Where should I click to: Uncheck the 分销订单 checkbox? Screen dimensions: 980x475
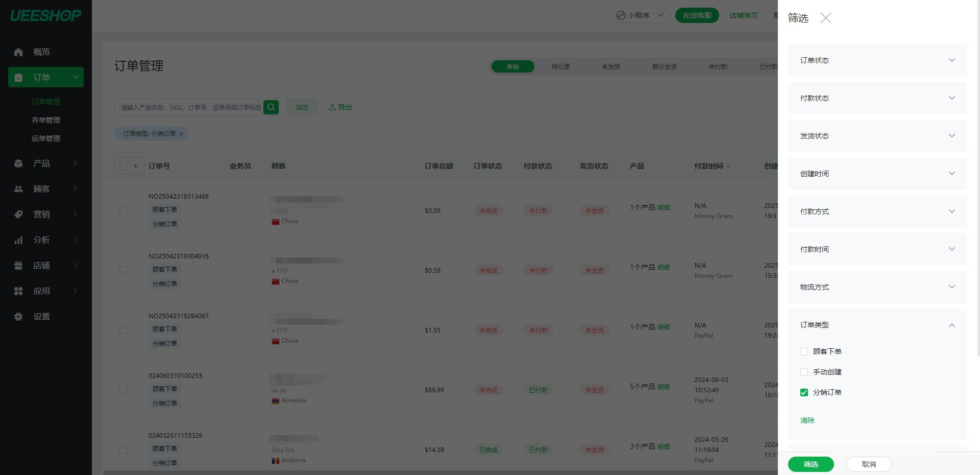point(804,392)
